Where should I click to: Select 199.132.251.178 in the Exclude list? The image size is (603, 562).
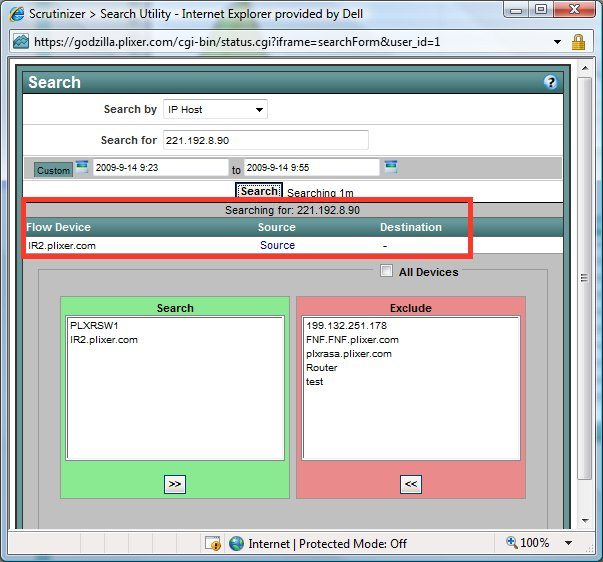coord(346,325)
